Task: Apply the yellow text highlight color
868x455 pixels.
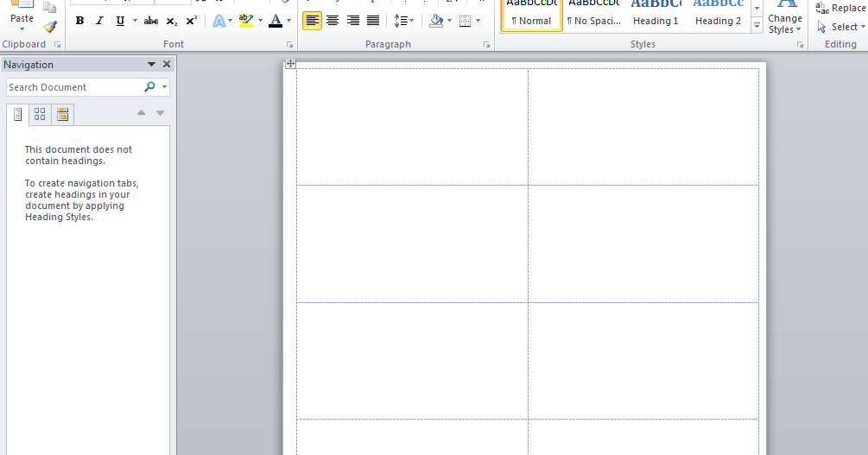Action: [x=246, y=21]
